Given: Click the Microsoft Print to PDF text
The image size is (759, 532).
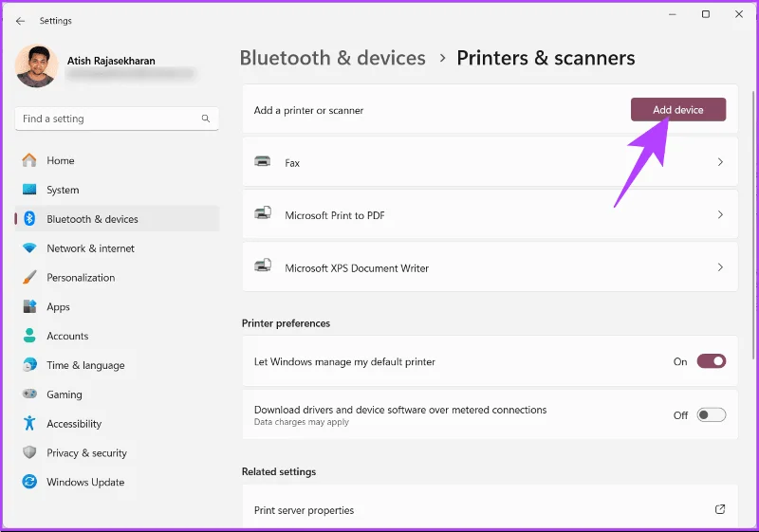Looking at the screenshot, I should coord(335,215).
